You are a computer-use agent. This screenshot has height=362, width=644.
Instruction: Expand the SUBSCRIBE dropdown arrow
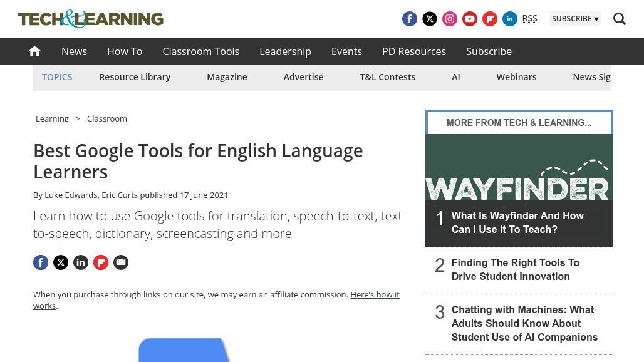(596, 19)
